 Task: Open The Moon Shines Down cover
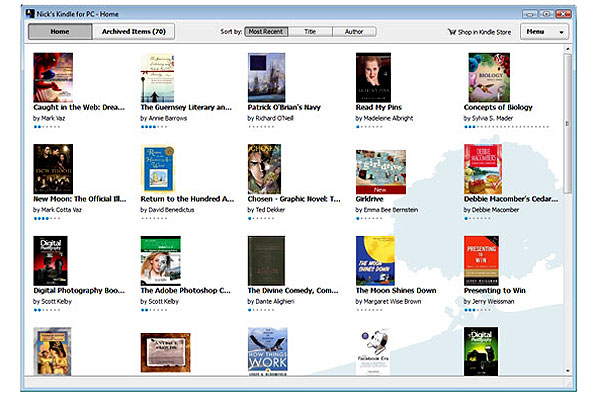pyautogui.click(x=375, y=261)
